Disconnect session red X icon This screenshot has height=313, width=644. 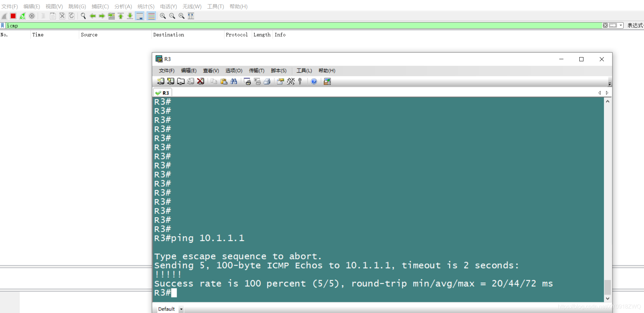point(201,81)
